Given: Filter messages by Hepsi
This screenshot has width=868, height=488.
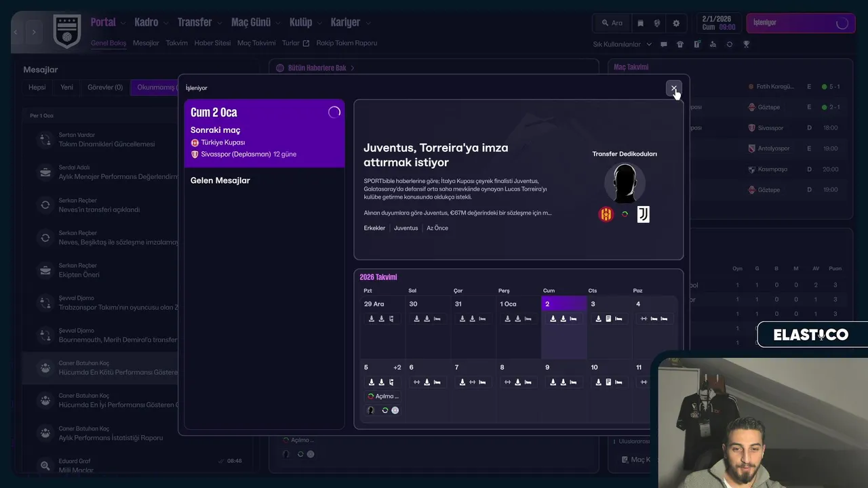Looking at the screenshot, I should tap(37, 87).
